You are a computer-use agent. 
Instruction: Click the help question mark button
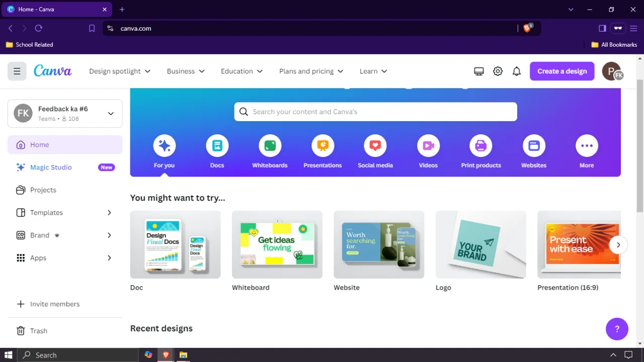point(617,329)
